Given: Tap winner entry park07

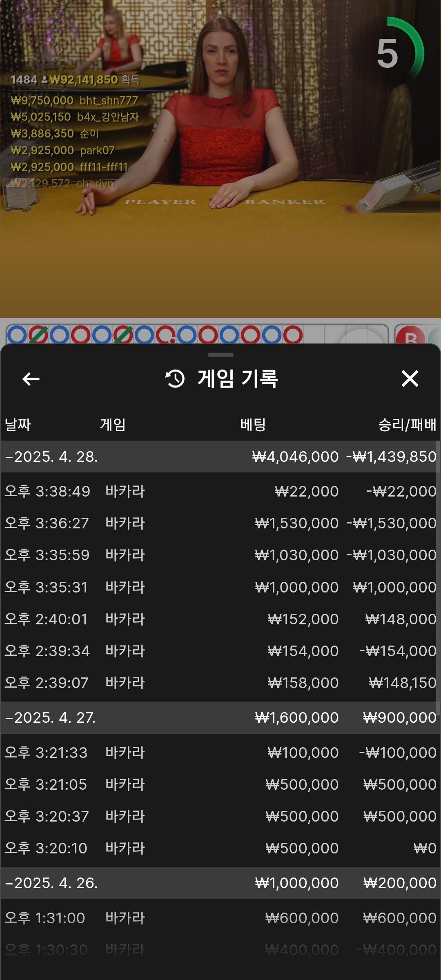Looking at the screenshot, I should [x=62, y=150].
